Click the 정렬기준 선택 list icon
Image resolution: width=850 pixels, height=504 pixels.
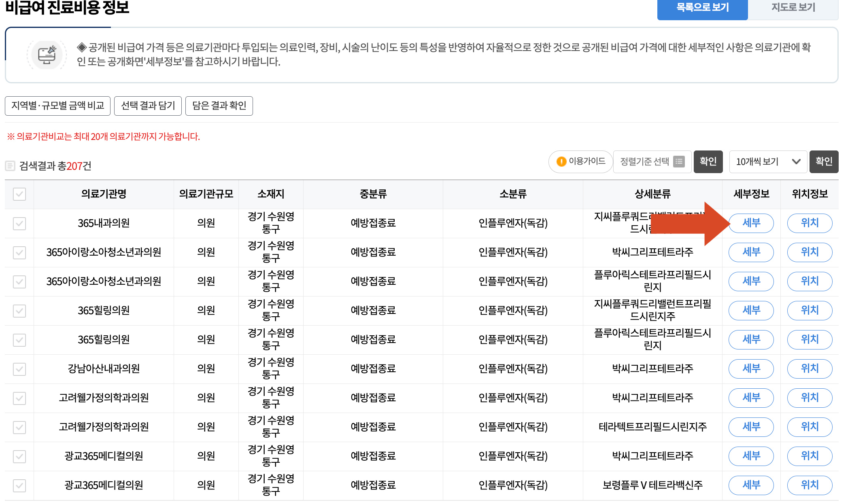[x=679, y=162]
